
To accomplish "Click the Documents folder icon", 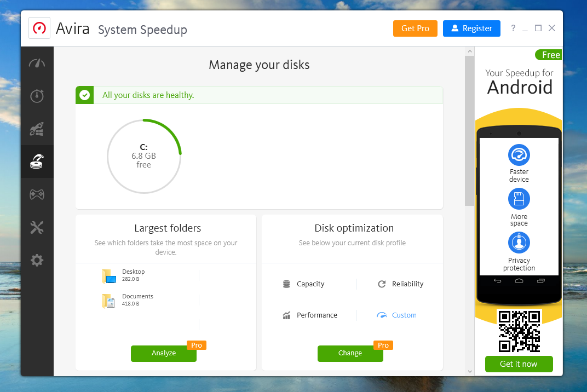I will coord(108,301).
